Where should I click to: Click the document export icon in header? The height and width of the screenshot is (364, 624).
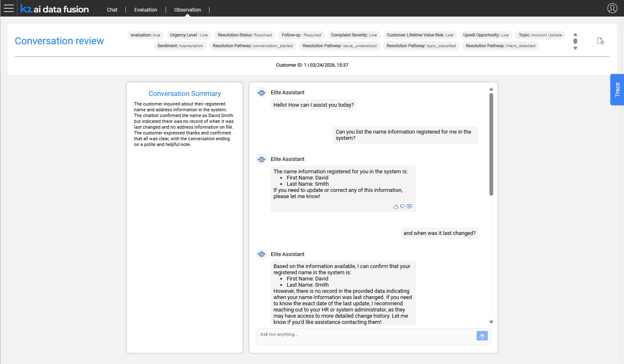[600, 41]
